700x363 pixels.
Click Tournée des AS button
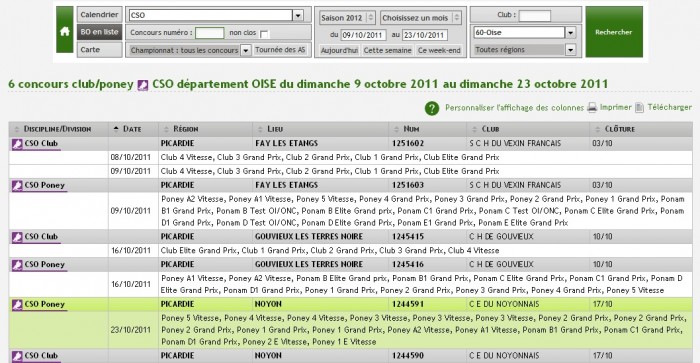pos(280,50)
